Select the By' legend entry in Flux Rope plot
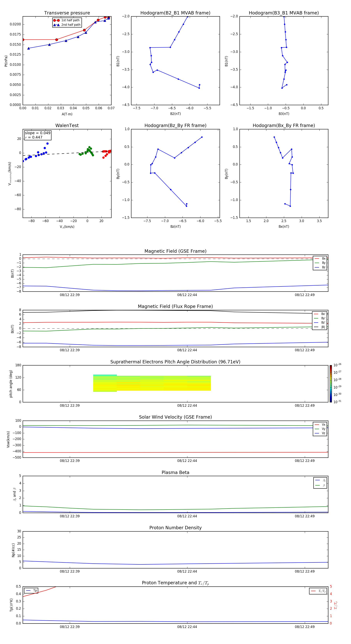Image resolution: width=351 pixels, height=644 pixels. 320,318
